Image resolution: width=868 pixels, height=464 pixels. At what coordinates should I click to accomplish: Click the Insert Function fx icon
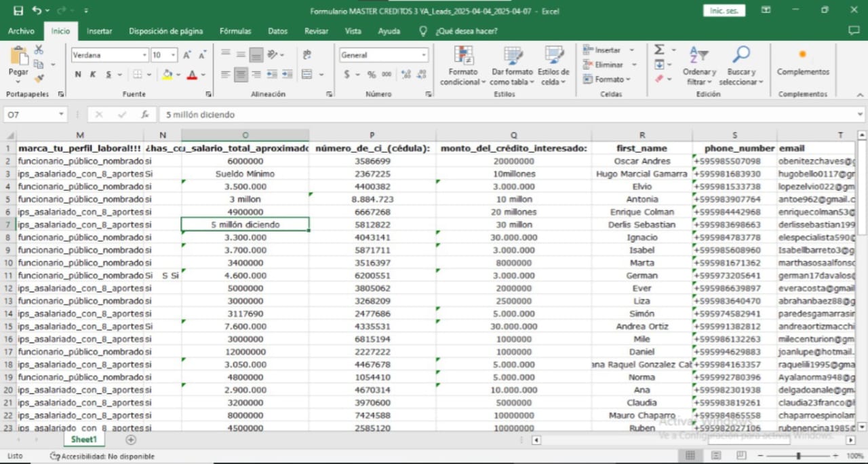144,115
